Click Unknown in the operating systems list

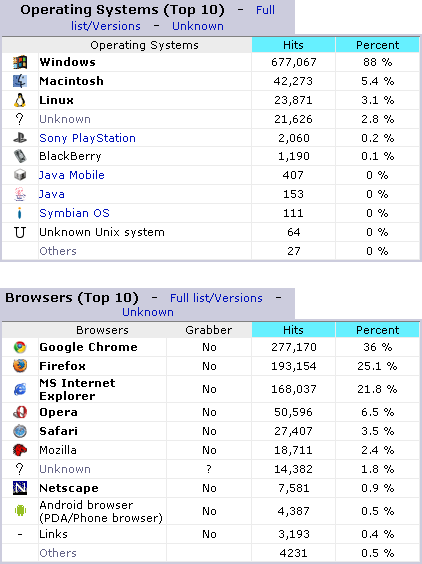65,119
